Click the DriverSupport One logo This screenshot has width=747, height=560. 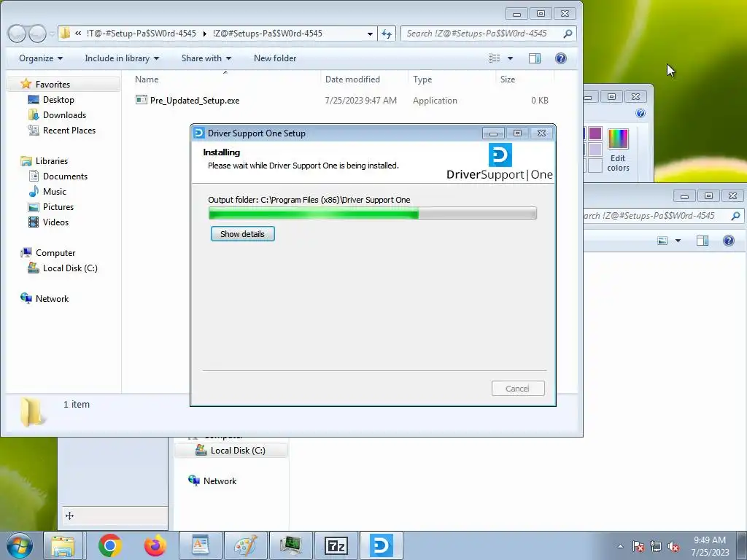click(500, 163)
